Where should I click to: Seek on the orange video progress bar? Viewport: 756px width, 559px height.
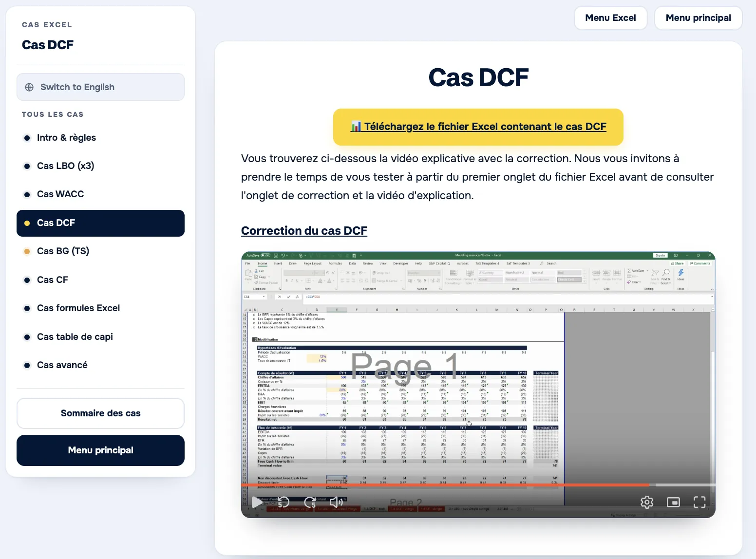(478, 485)
